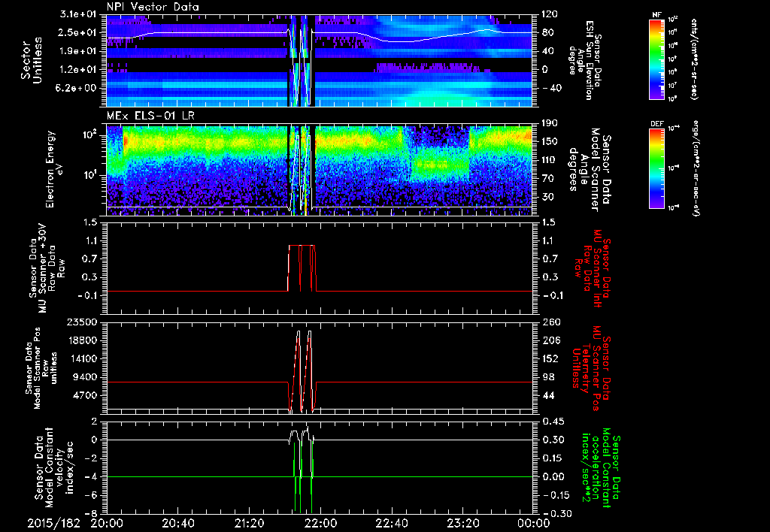Click the NF color scale bar
This screenshot has width=770, height=532.
pyautogui.click(x=654, y=59)
